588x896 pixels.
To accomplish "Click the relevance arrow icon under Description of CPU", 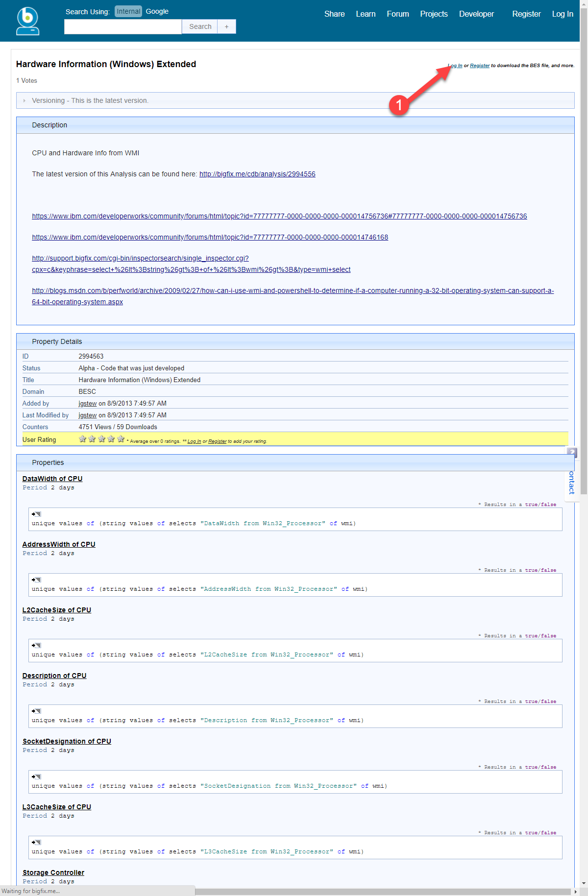I will (x=36, y=711).
